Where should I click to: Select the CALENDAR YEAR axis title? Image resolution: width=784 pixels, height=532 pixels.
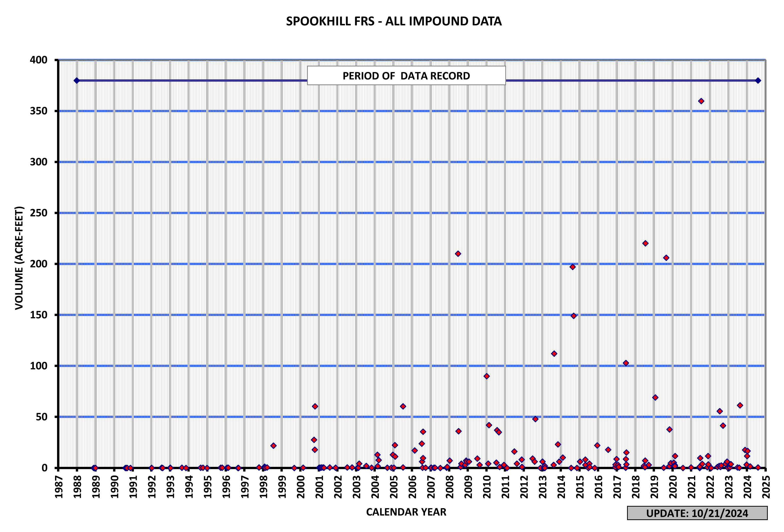(x=406, y=512)
